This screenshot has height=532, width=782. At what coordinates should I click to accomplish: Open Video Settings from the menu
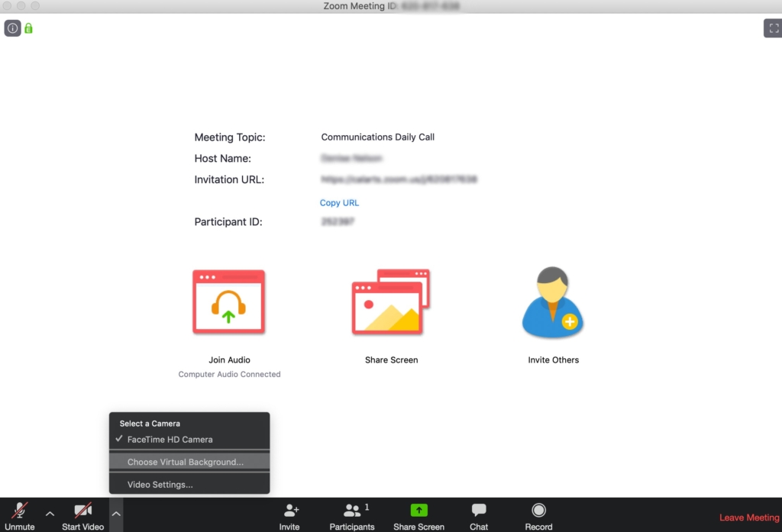tap(189, 484)
